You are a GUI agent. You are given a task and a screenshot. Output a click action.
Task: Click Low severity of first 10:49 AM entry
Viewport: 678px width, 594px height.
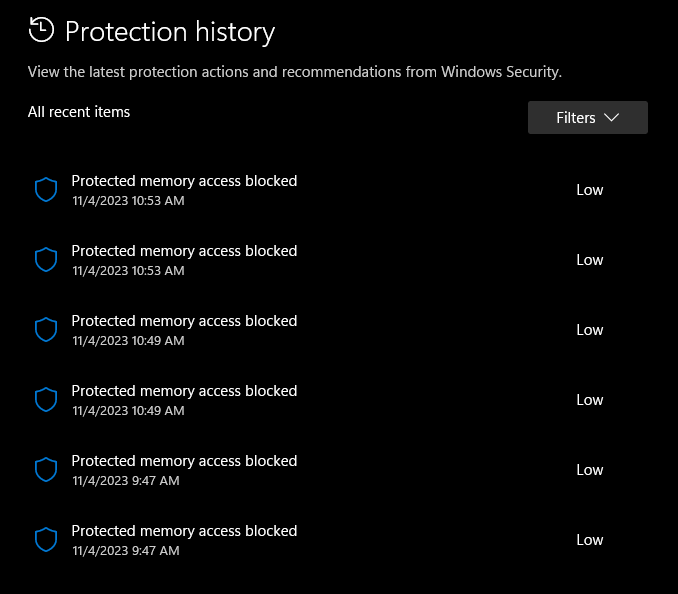click(590, 330)
